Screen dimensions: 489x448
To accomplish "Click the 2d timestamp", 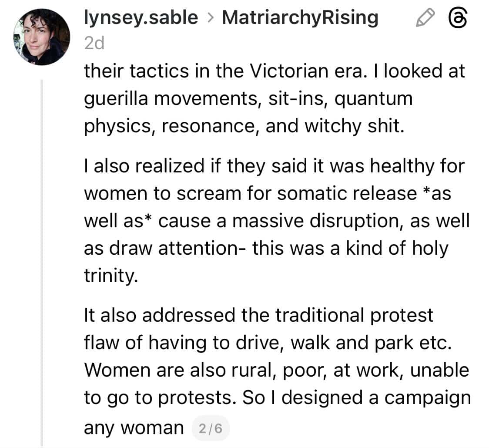I will (x=94, y=43).
